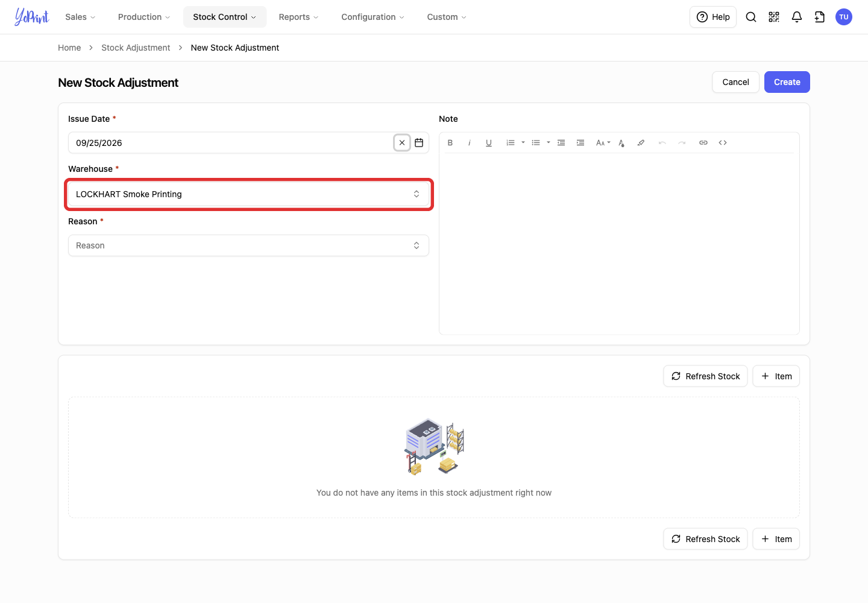Open the TU user avatar menu

[x=844, y=17]
